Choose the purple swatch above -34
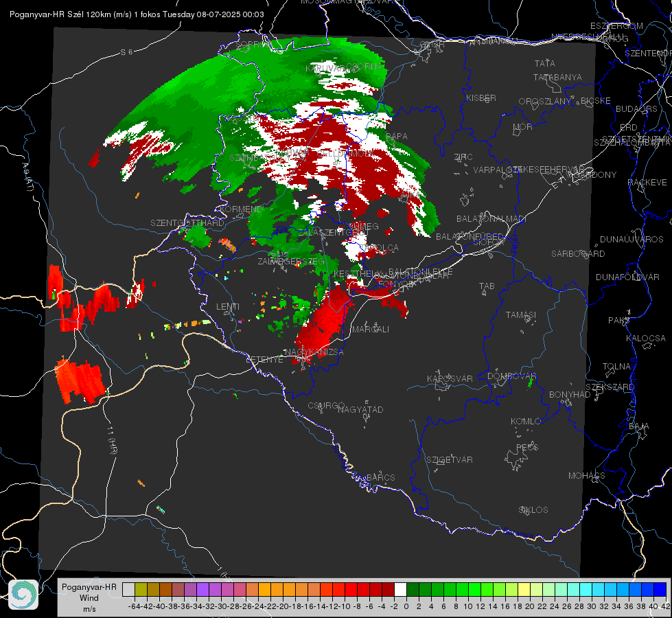Image resolution: width=672 pixels, height=618 pixels. pyautogui.click(x=202, y=589)
